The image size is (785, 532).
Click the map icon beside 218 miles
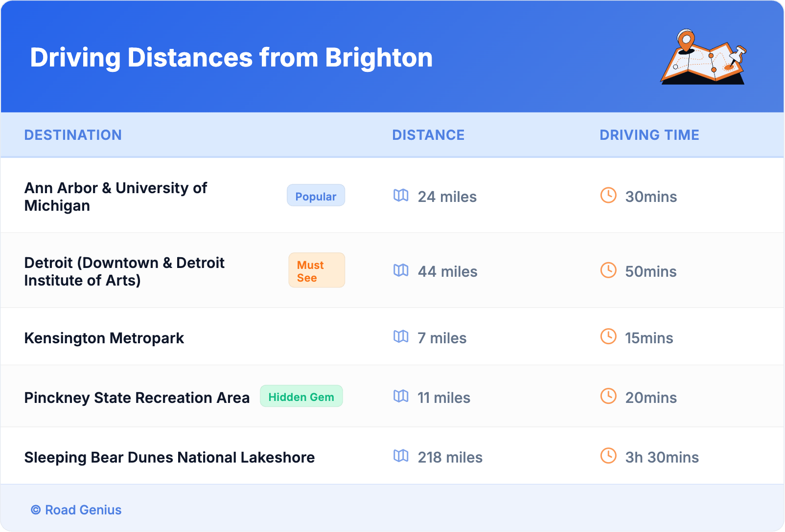401,456
